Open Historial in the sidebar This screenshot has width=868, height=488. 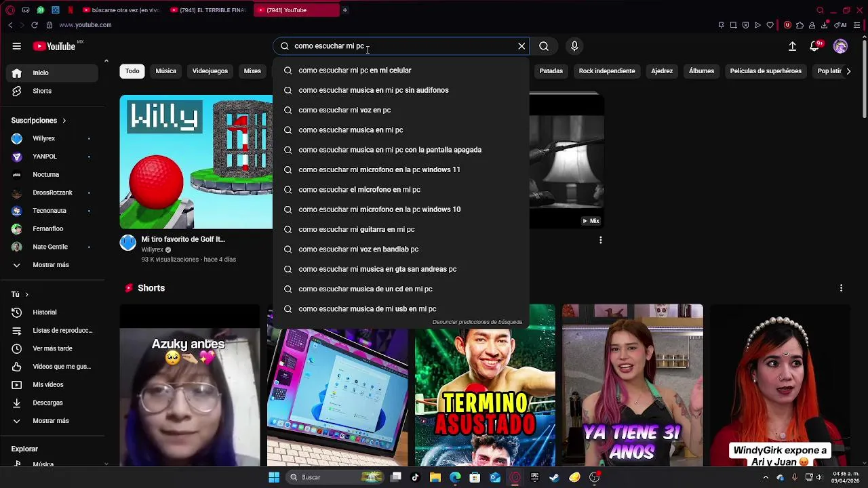(x=52, y=312)
